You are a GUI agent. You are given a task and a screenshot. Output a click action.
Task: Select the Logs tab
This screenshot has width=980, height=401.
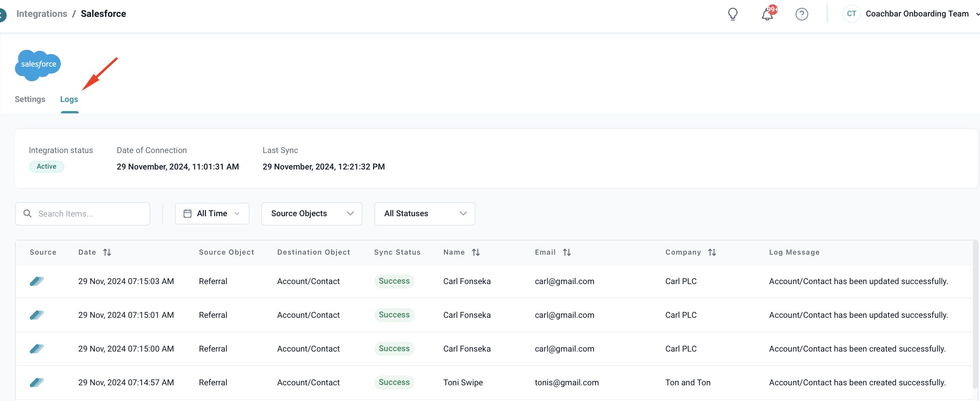pos(69,99)
